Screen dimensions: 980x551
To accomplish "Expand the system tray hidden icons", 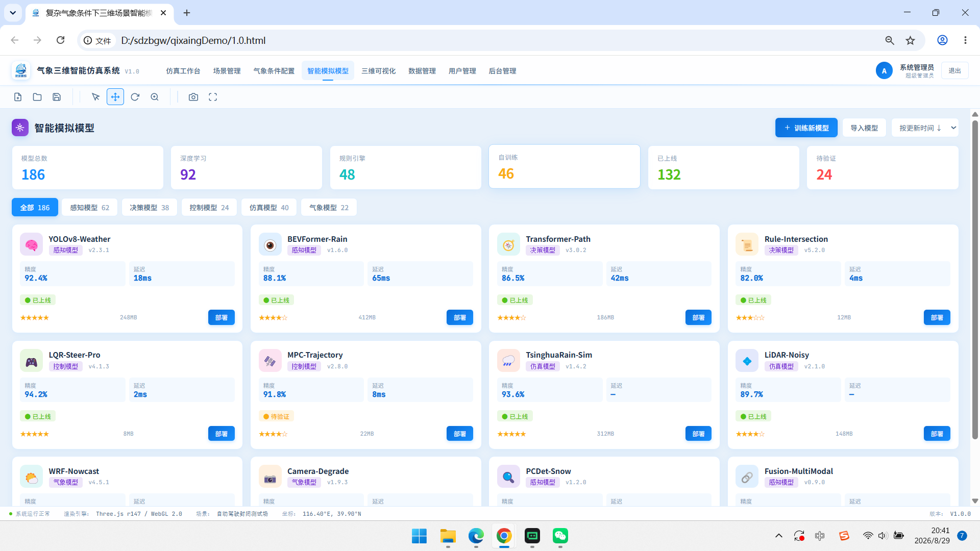I will tap(778, 536).
